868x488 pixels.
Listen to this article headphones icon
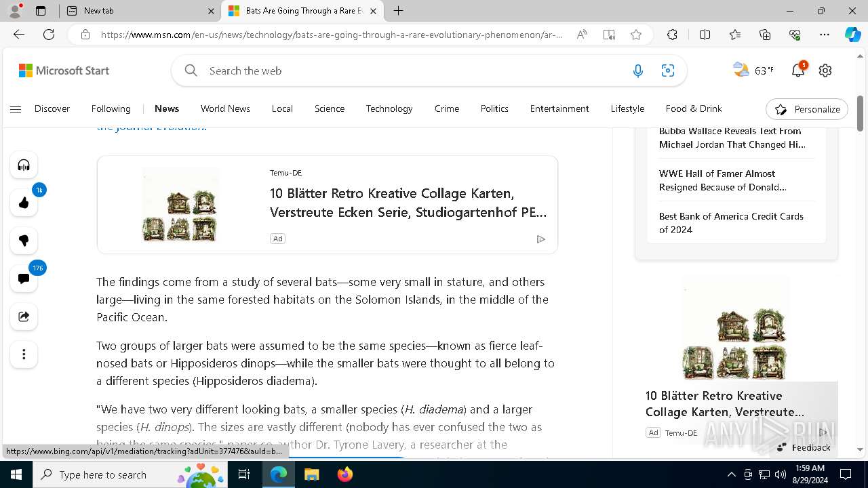24,165
